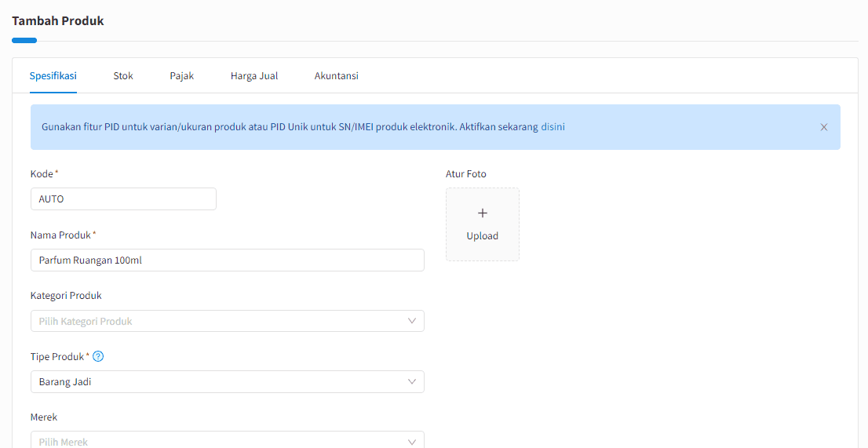Select the Spesifikasi tab
This screenshot has height=448, width=868.
click(53, 76)
